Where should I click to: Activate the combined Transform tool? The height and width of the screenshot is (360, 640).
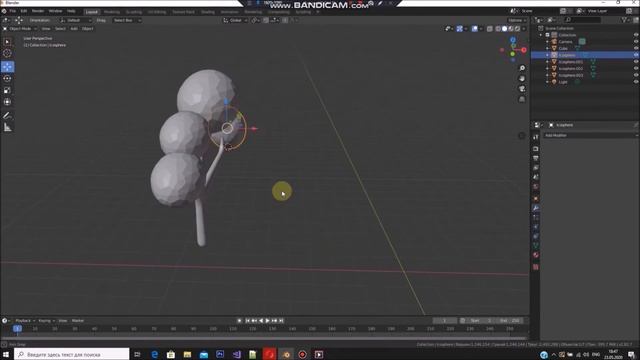coord(7,102)
